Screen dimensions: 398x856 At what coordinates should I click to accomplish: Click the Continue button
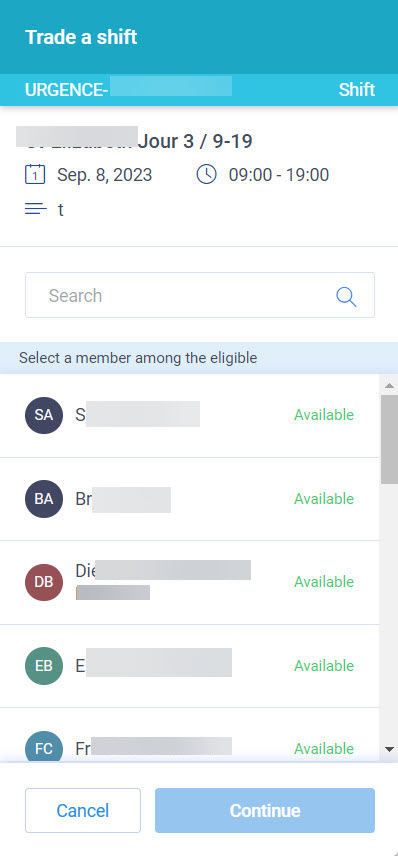265,811
